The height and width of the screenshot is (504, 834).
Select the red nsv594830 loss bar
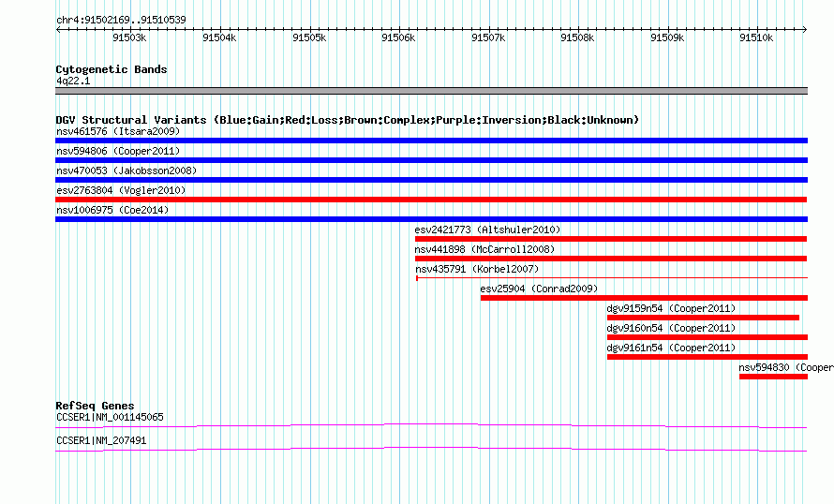(773, 377)
